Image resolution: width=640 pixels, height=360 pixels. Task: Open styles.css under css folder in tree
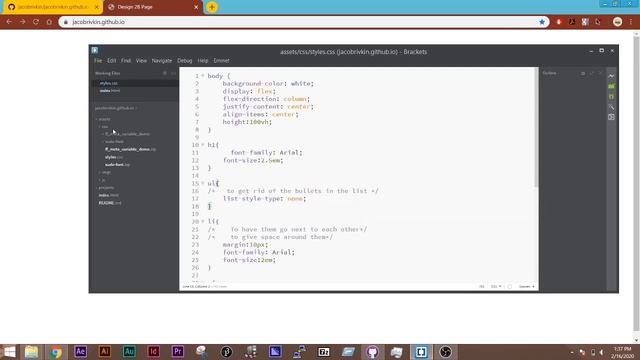(x=113, y=157)
